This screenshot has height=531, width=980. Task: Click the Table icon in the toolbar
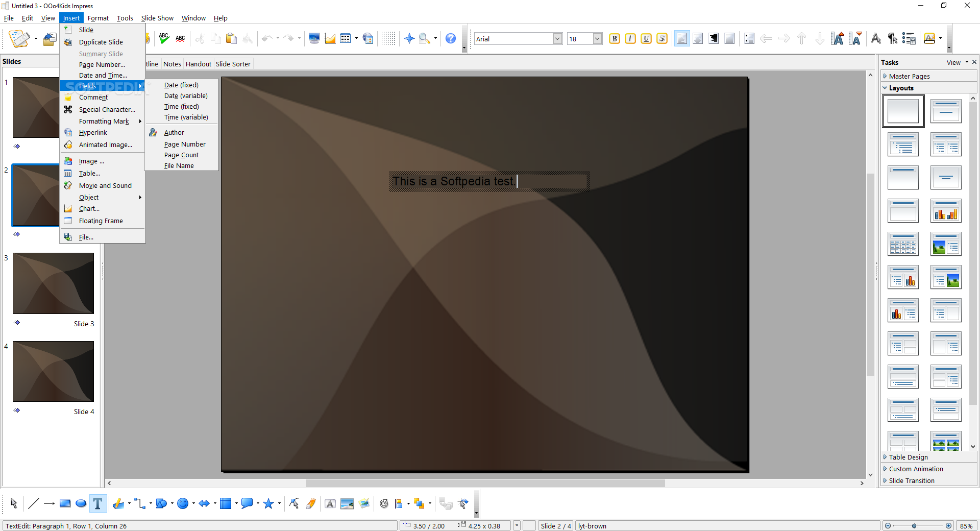point(346,38)
